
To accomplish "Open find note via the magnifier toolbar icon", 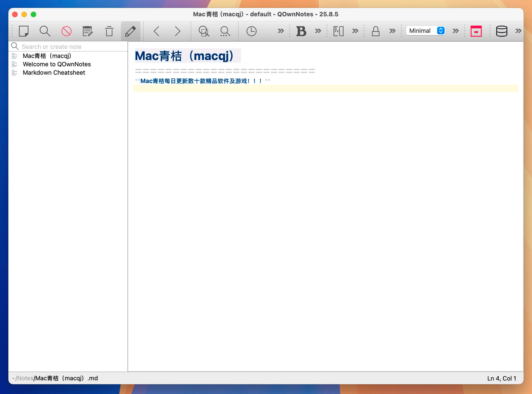I will 45,31.
